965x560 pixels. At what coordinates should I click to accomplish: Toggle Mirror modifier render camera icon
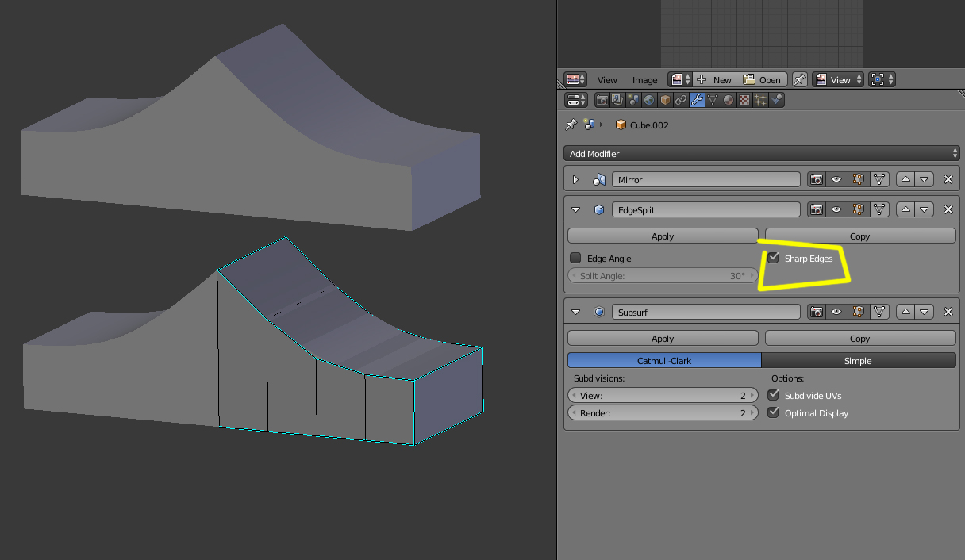[816, 180]
